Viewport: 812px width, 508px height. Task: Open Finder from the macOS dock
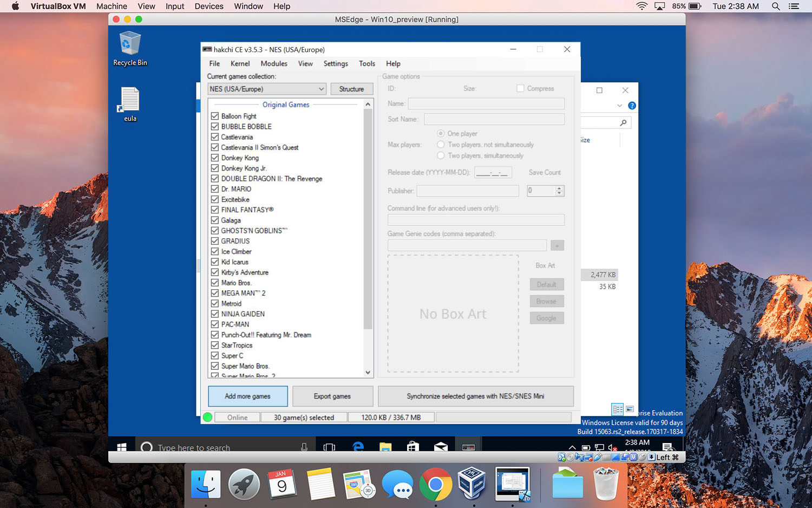(206, 484)
